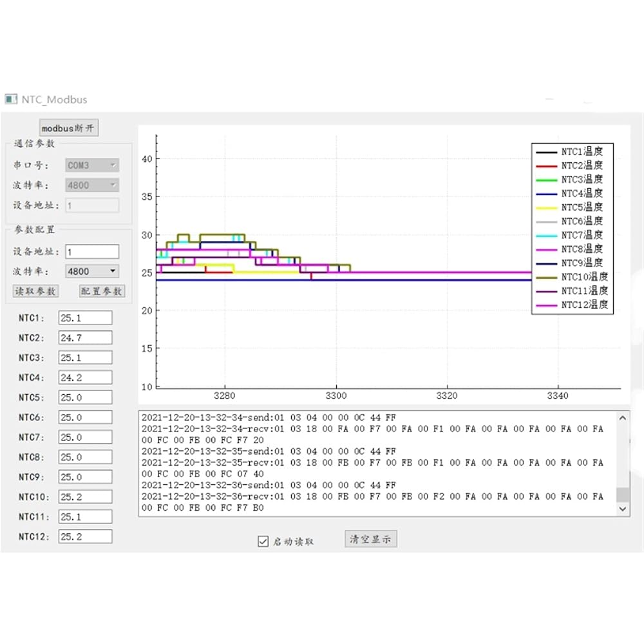Click the NTC5温度 yellow legend swatch

click(x=546, y=207)
